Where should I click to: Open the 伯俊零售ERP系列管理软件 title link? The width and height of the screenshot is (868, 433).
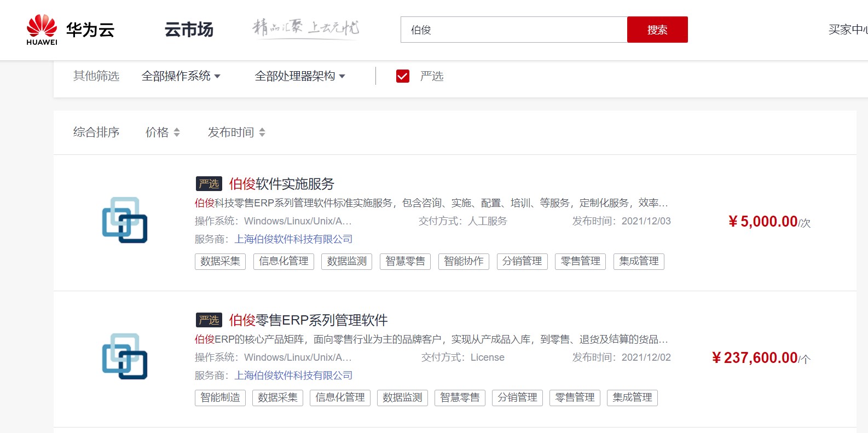click(x=308, y=320)
